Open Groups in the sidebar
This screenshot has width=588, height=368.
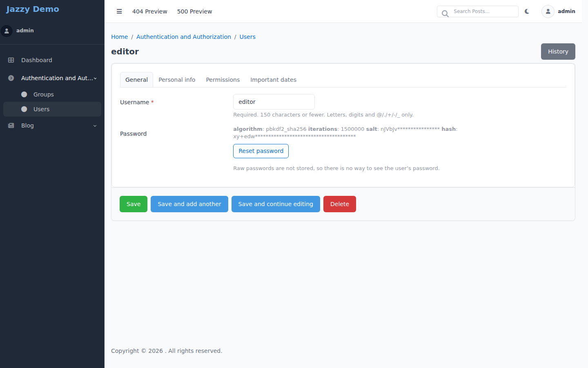tap(52, 94)
